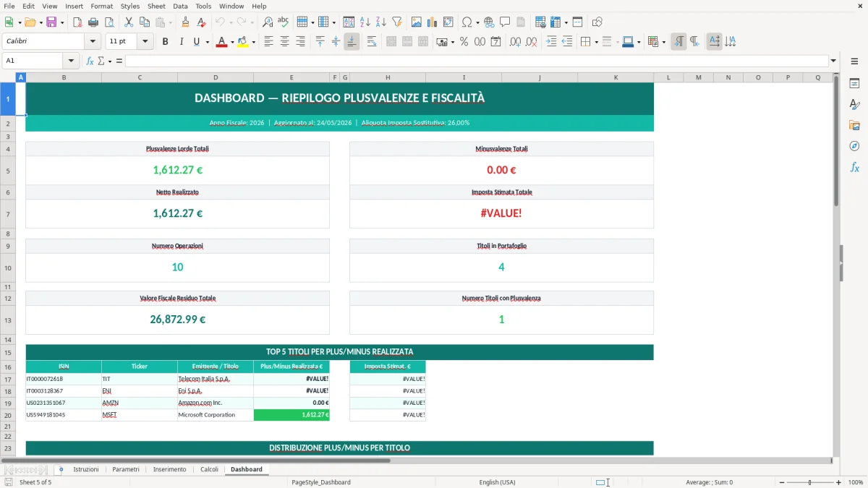
Task: Toggle Center Horizontally alignment
Action: point(285,42)
